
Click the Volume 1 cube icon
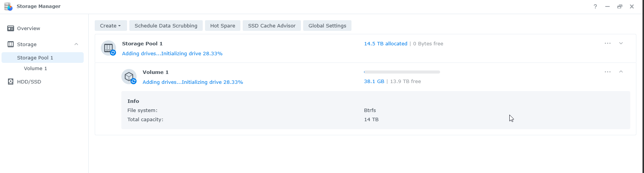click(x=129, y=77)
